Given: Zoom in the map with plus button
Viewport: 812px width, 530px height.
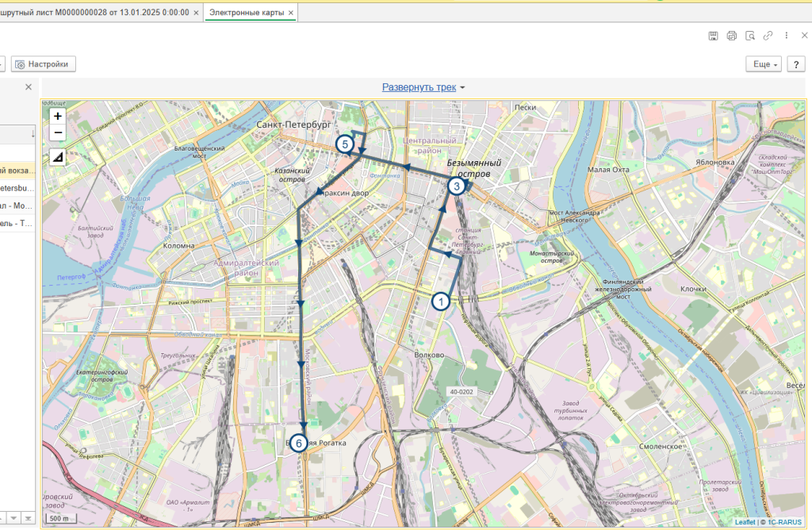Looking at the screenshot, I should [58, 116].
